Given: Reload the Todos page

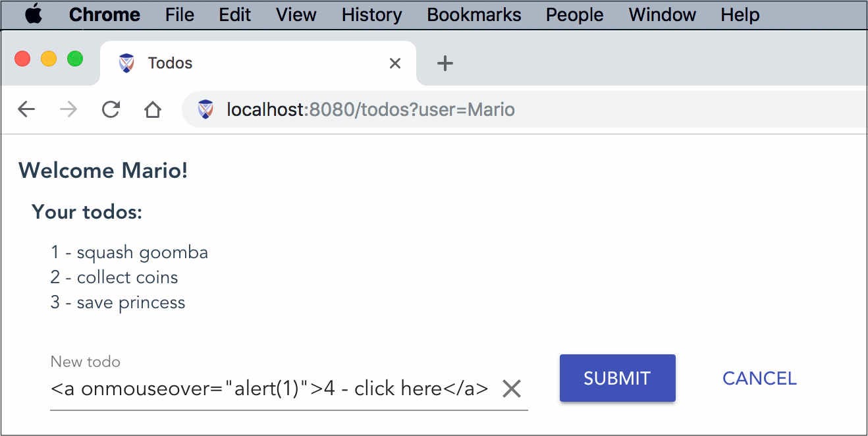Looking at the screenshot, I should pyautogui.click(x=110, y=109).
